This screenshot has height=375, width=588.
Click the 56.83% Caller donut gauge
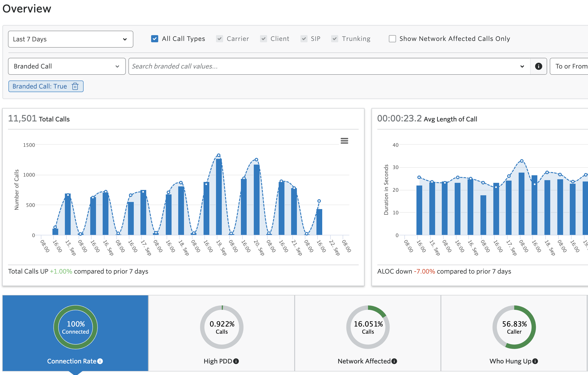514,327
